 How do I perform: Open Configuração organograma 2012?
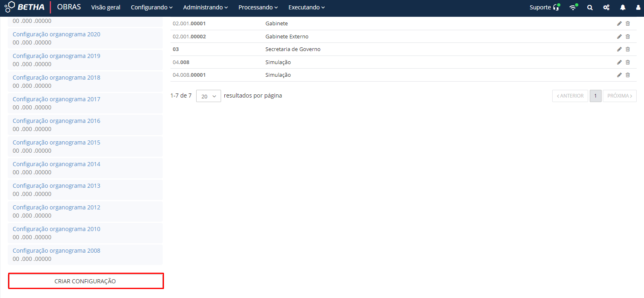point(56,207)
